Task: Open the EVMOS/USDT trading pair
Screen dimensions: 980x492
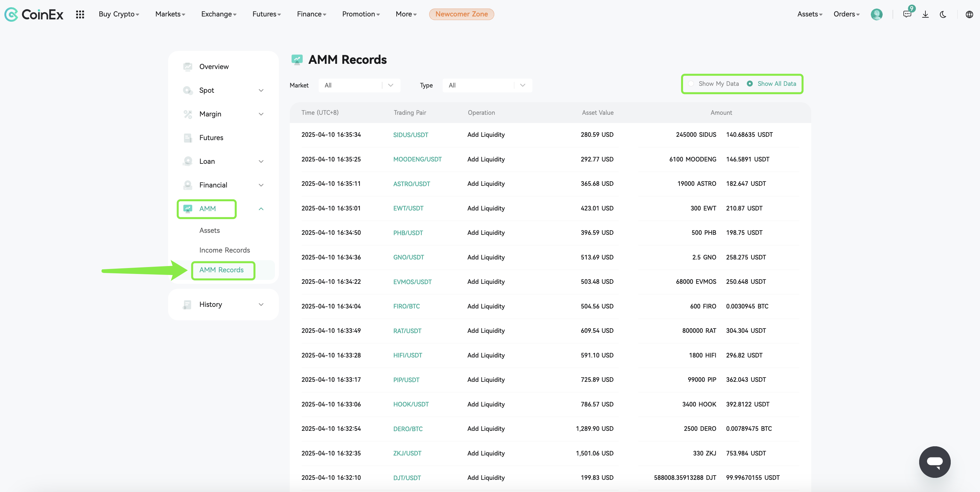Action: click(412, 282)
